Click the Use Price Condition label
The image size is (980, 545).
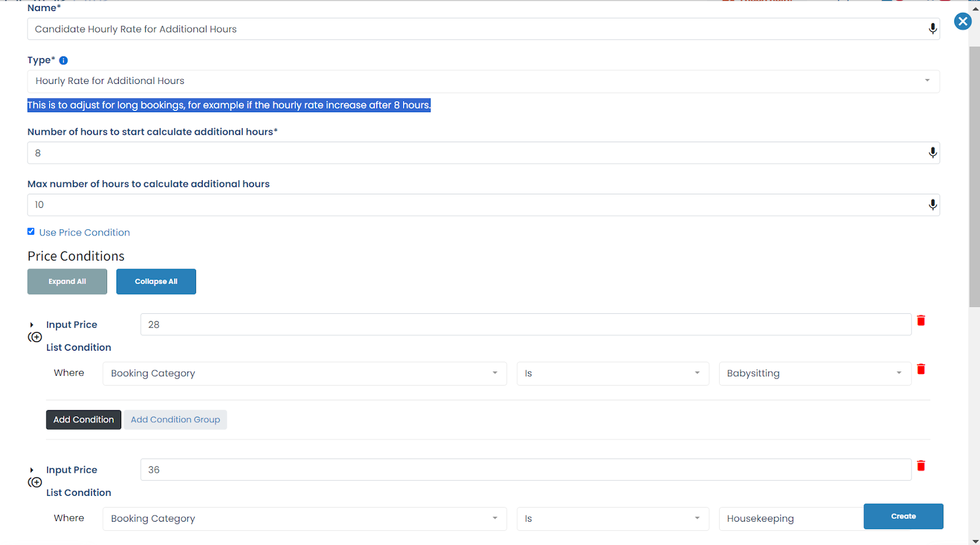click(85, 232)
